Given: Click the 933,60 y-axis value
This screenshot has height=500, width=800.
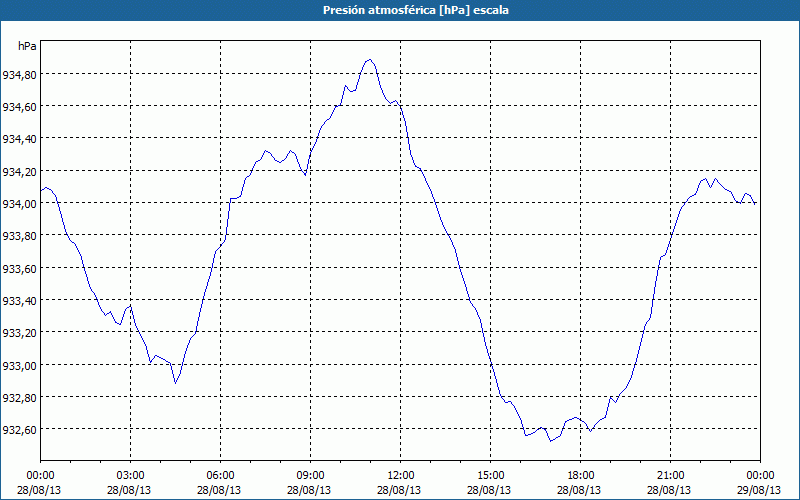Looking at the screenshot, I should click(x=19, y=269).
